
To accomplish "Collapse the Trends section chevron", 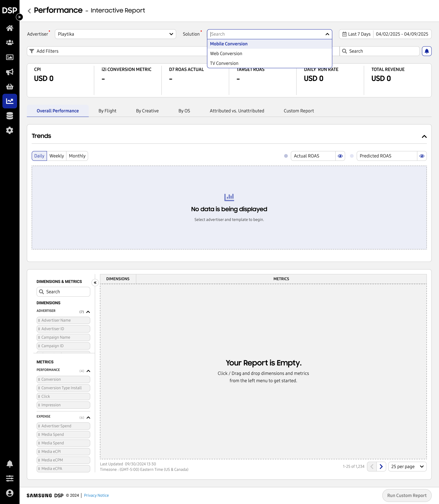I will click(x=424, y=136).
